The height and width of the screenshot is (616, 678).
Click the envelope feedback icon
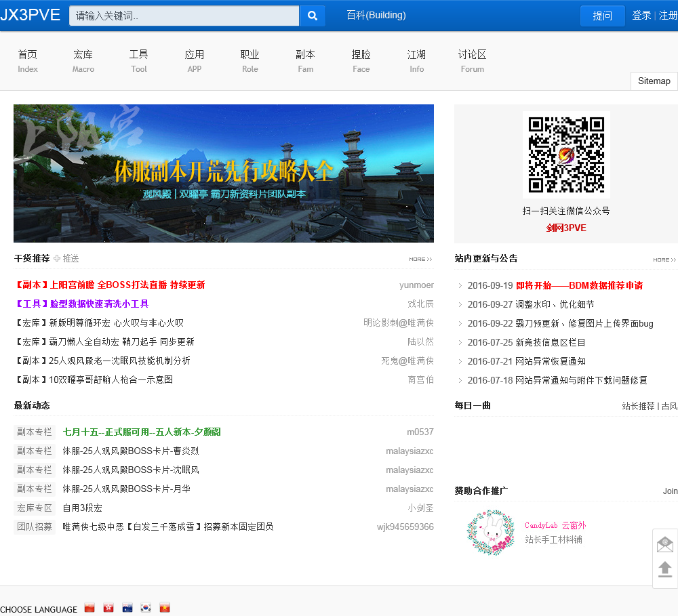pos(665,545)
